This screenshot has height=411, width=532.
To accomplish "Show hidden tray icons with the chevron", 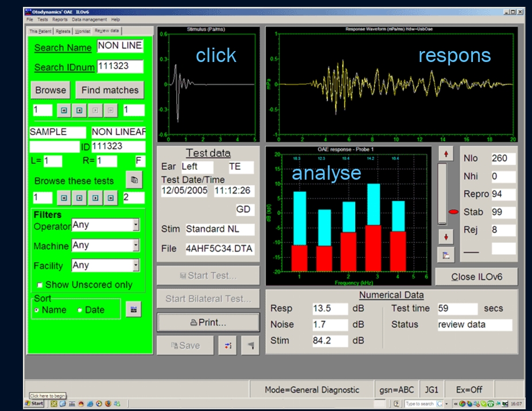I will click(456, 404).
